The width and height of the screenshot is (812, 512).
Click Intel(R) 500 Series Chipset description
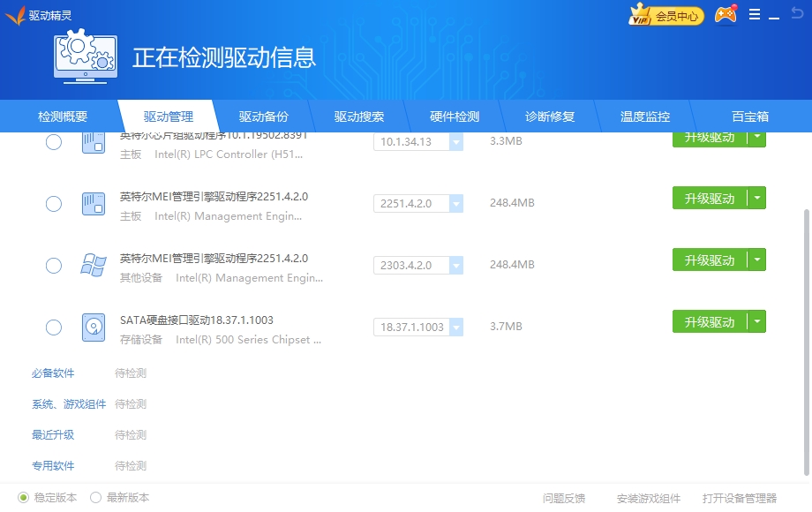249,340
